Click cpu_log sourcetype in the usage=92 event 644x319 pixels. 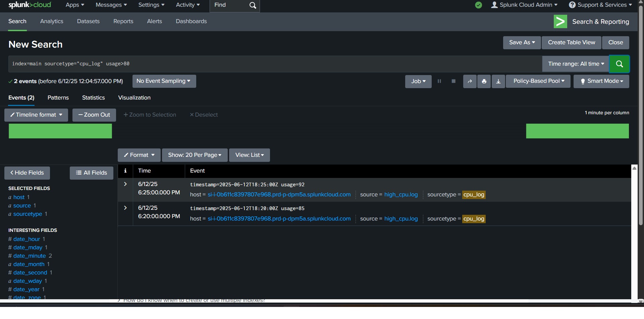click(x=474, y=195)
